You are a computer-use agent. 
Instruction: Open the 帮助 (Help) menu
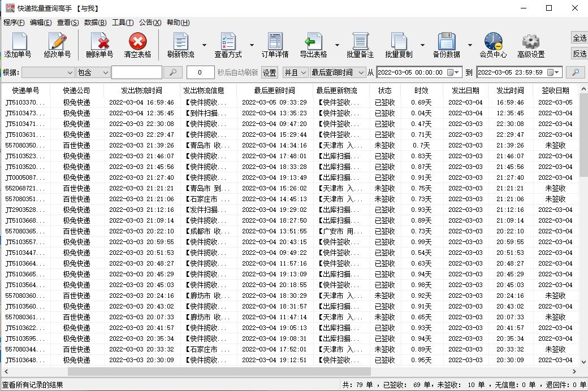[179, 23]
